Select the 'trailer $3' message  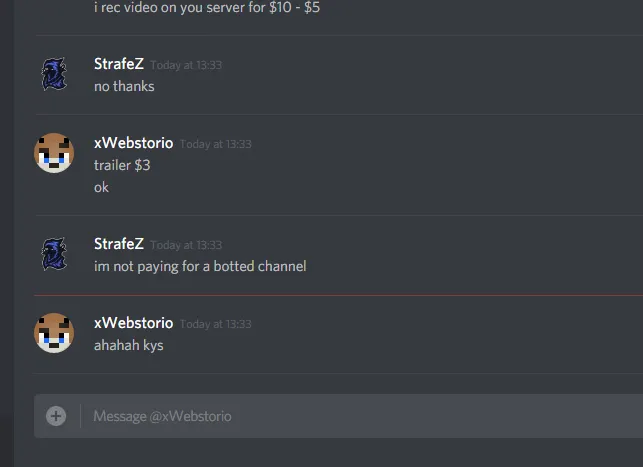pyautogui.click(x=122, y=165)
